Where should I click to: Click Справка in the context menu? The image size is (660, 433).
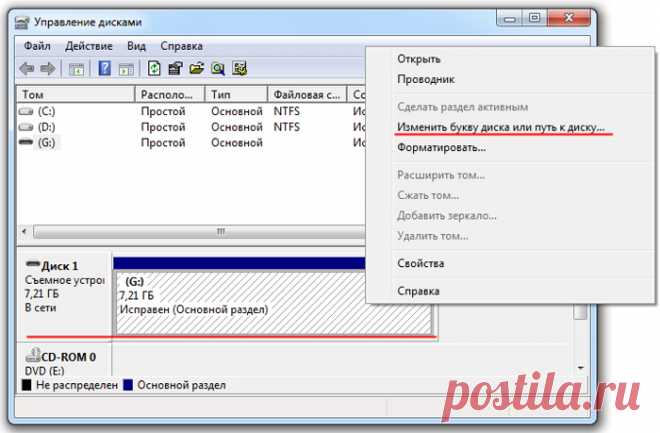click(418, 291)
